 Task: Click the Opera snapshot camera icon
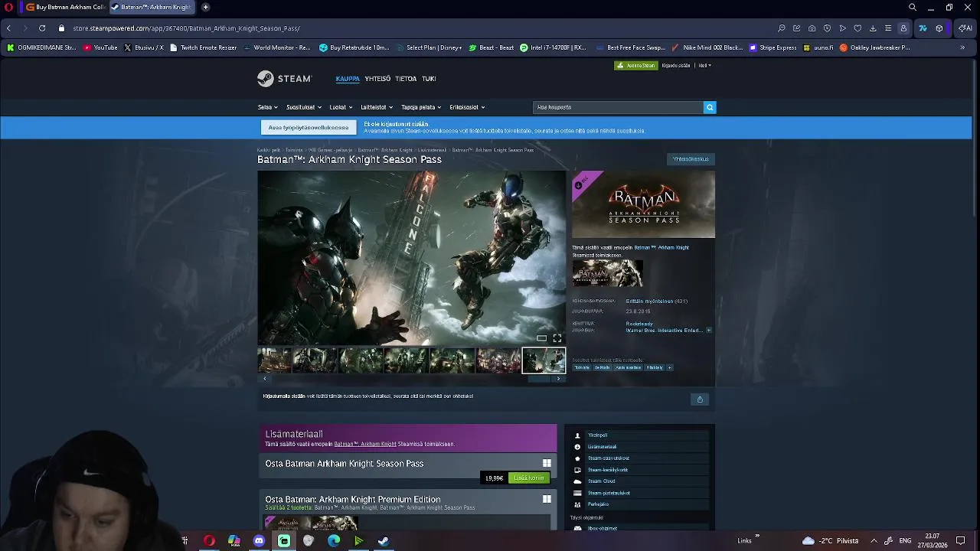tap(812, 28)
